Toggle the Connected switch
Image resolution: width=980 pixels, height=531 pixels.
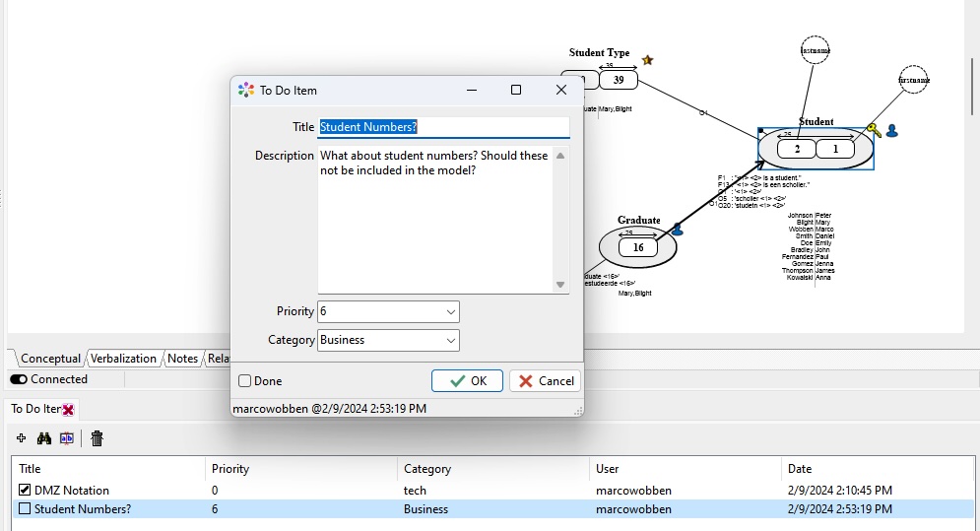point(19,379)
